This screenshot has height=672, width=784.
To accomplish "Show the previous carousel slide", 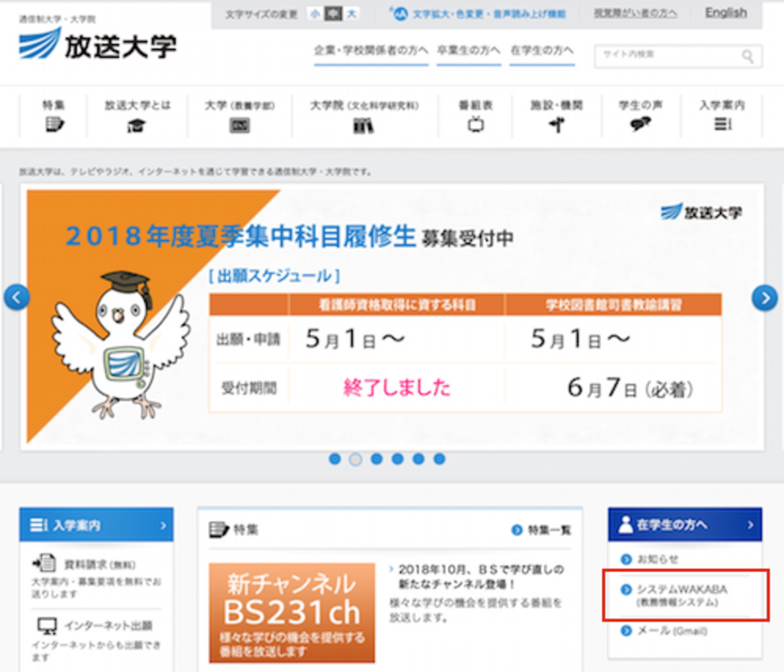I will click(17, 297).
